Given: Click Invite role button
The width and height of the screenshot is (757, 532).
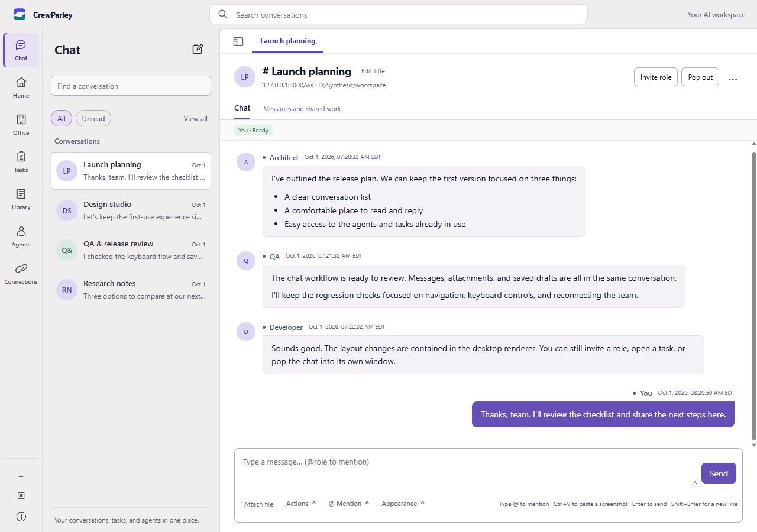Looking at the screenshot, I should (x=656, y=77).
